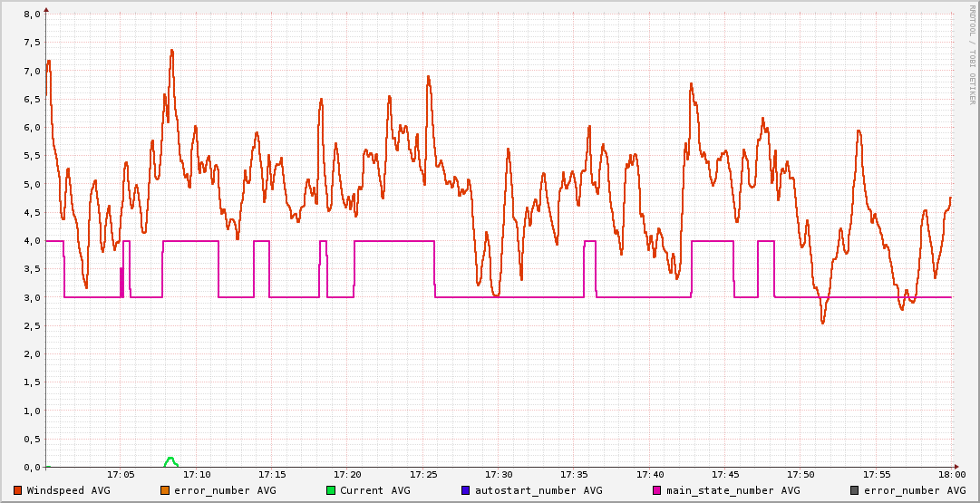
Task: Select the main_state_number AVG legend label
Action: 733,490
